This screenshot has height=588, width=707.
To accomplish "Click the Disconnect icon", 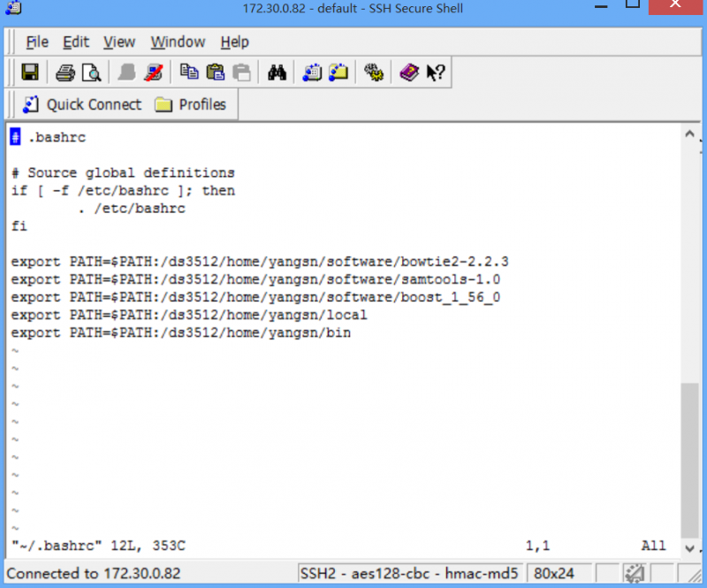I will point(153,73).
